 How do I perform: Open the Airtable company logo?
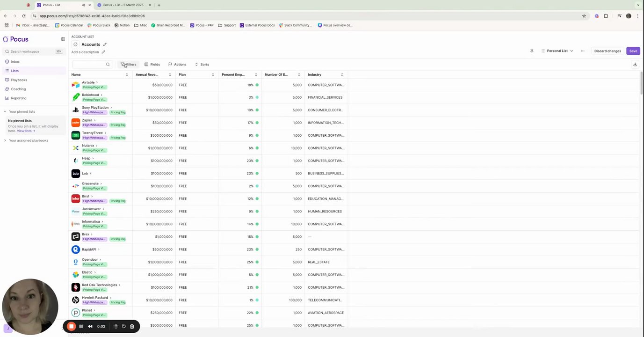tap(76, 85)
